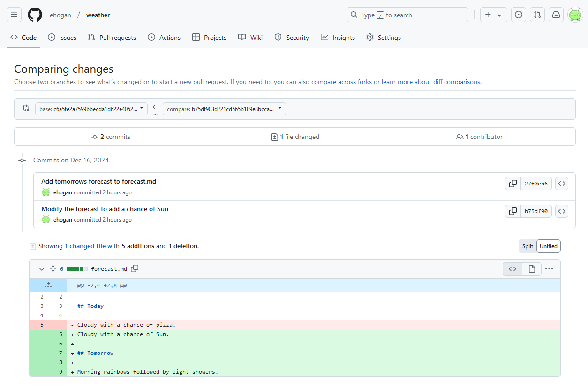This screenshot has width=588, height=391.
Task: Click the compare arrows icon beside base
Action: [x=26, y=108]
